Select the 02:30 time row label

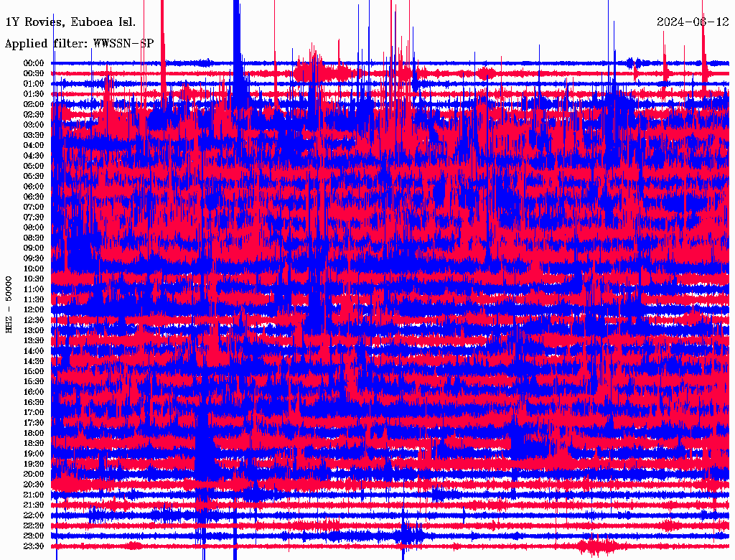pyautogui.click(x=34, y=114)
